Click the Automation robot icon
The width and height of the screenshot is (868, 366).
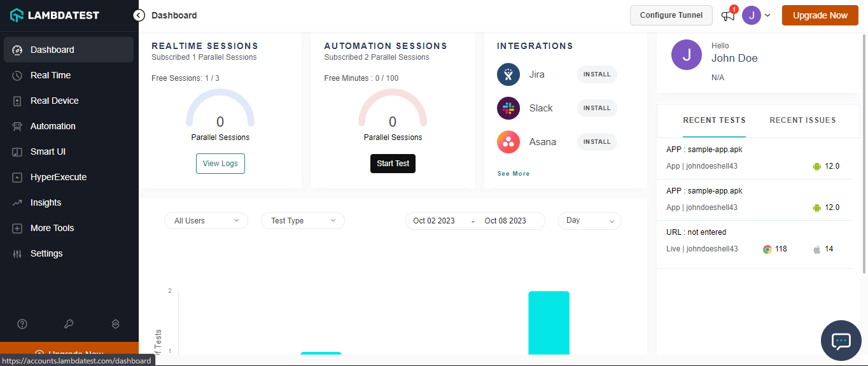pyautogui.click(x=18, y=126)
